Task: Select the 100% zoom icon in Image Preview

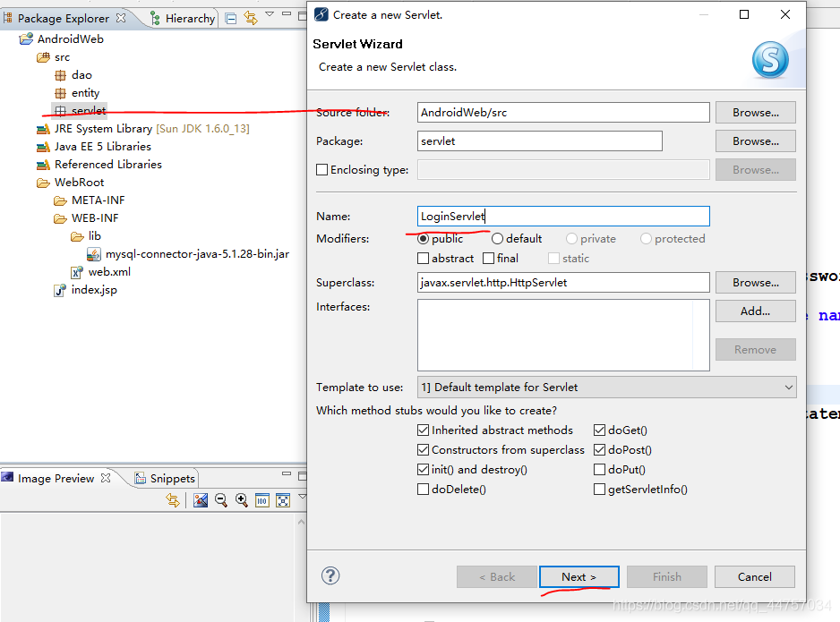Action: click(x=261, y=499)
